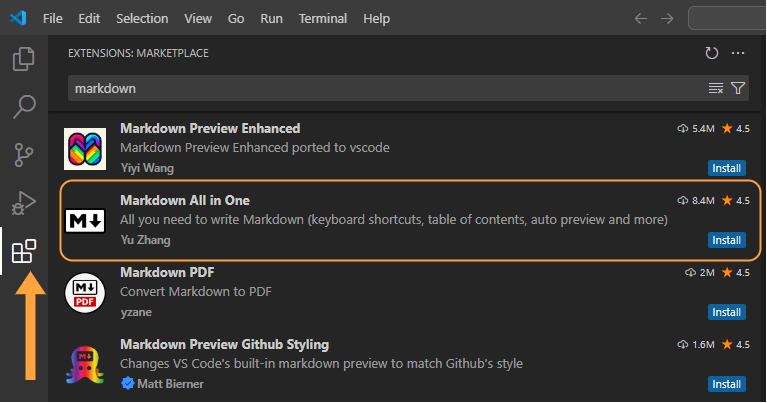
Task: Open the Source Control view
Action: (x=24, y=155)
